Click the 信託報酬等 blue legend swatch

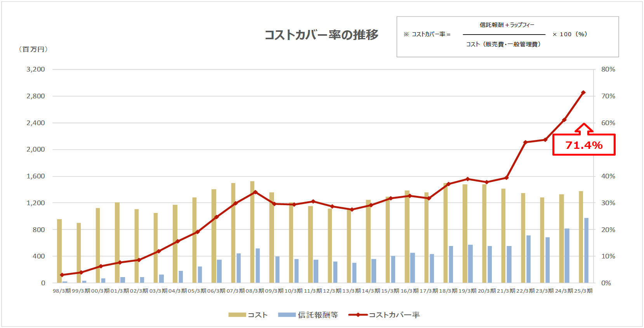coord(287,315)
